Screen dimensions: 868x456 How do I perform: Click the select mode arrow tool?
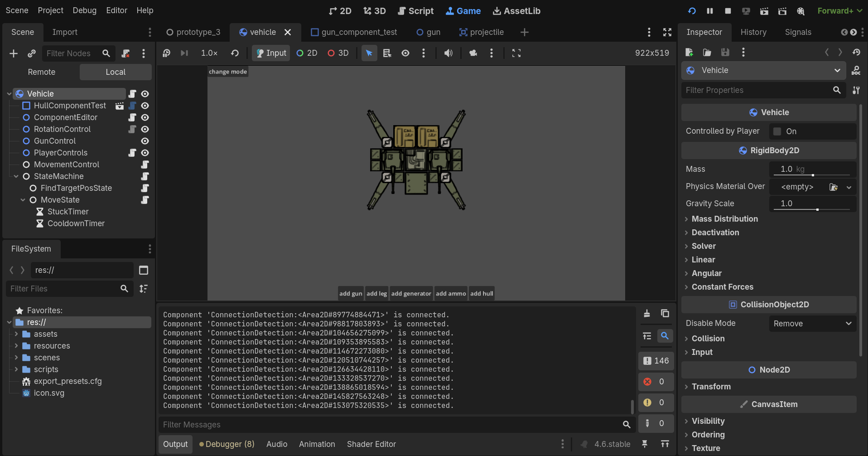click(369, 53)
